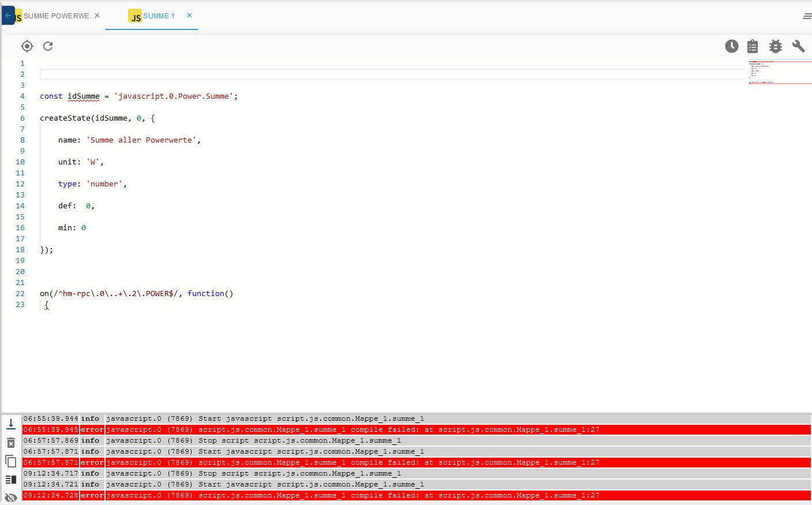812x505 pixels.
Task: Click line number 22 in the gutter
Action: coord(20,293)
